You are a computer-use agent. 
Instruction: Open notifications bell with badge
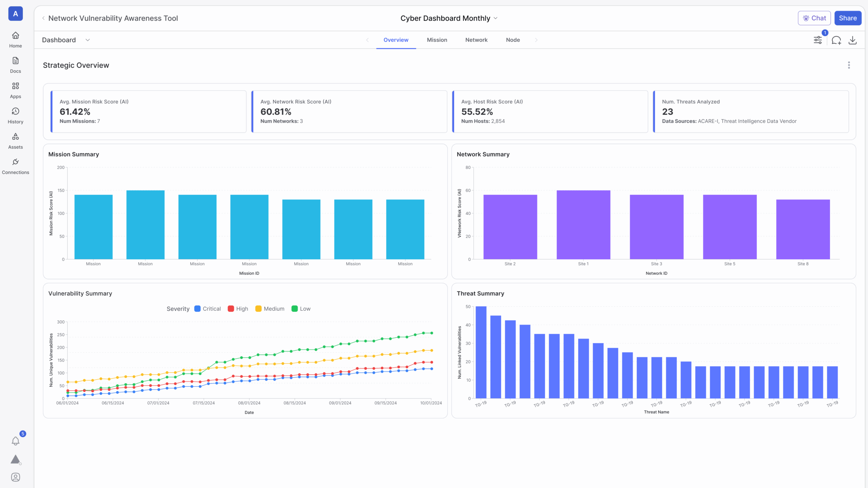[x=16, y=441]
